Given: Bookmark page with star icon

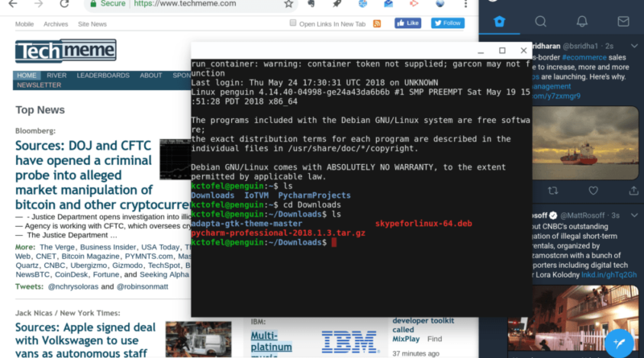Looking at the screenshot, I should coord(289,4).
